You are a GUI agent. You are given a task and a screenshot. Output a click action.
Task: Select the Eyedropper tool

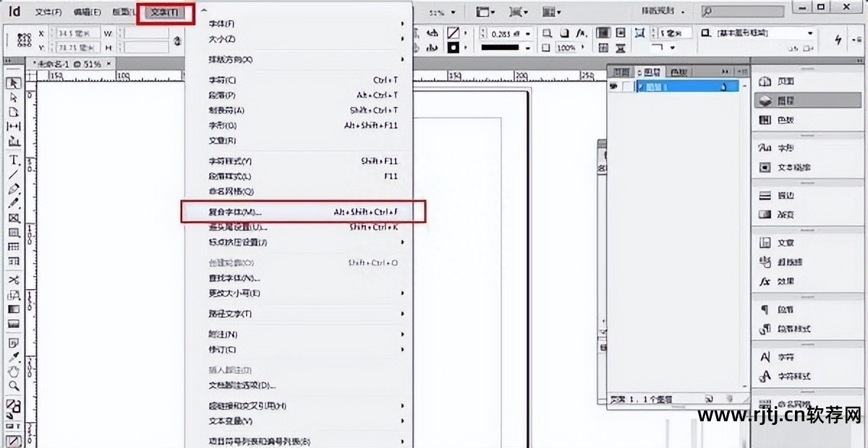click(14, 357)
